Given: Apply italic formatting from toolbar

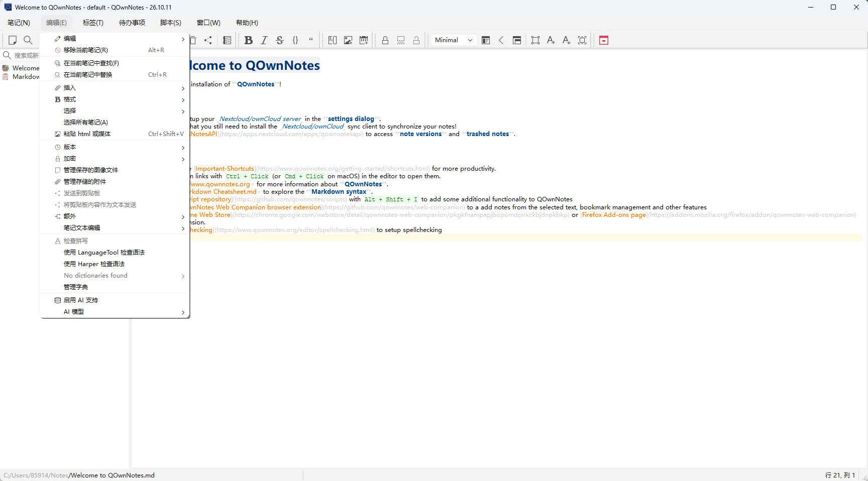Looking at the screenshot, I should (264, 40).
